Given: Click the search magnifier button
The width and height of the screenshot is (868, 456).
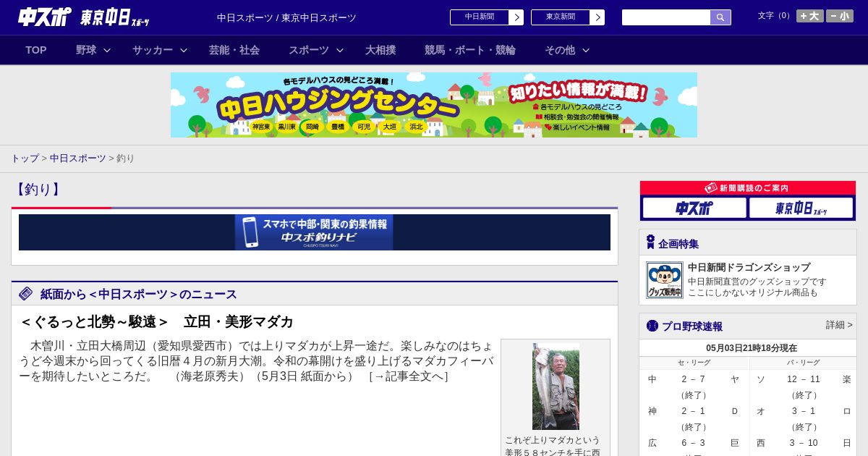Looking at the screenshot, I should (720, 17).
